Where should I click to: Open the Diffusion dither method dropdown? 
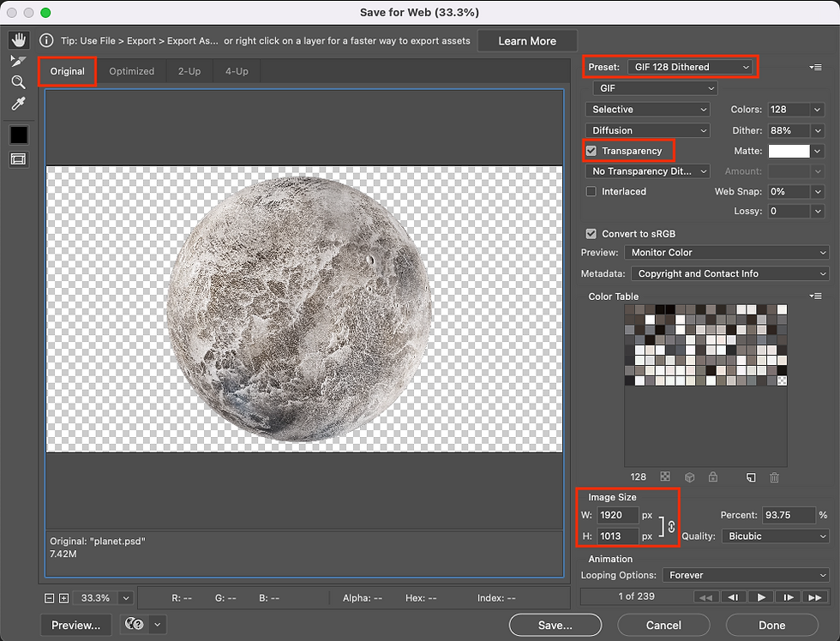tap(647, 129)
